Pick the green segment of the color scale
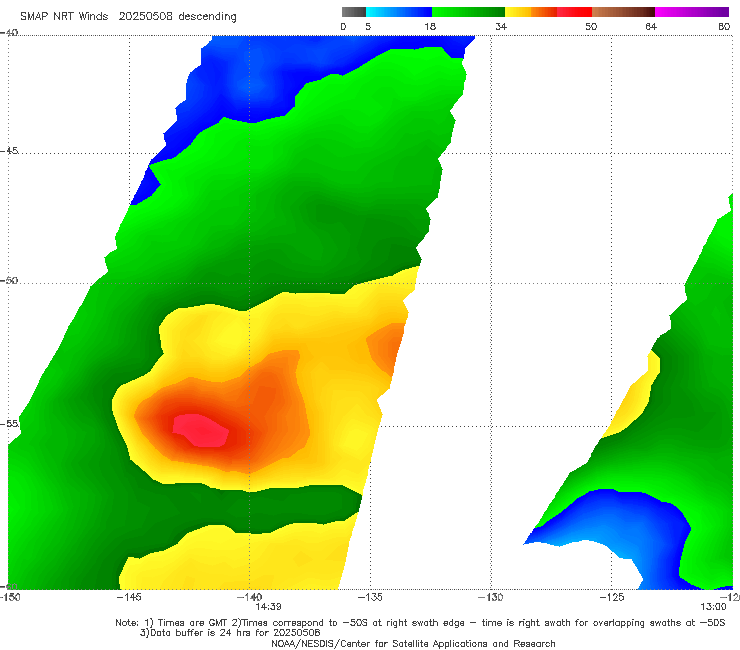 coord(468,12)
